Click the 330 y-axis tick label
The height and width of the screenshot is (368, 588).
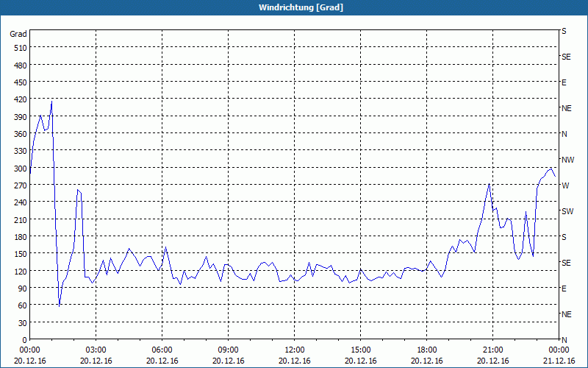(x=21, y=151)
